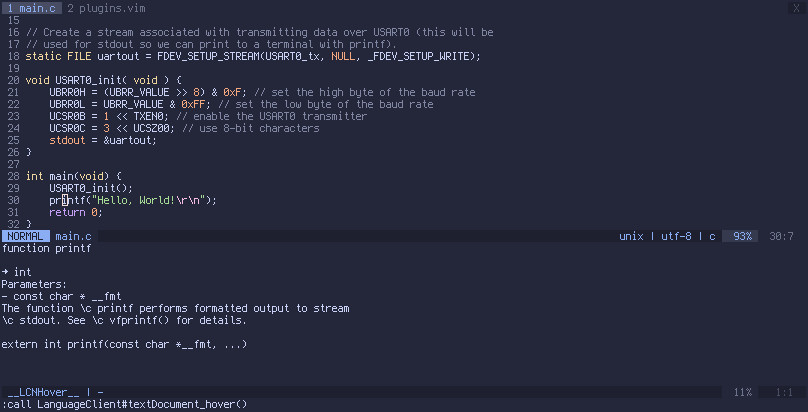Click the NORMAL mode indicator
Image resolution: width=808 pixels, height=412 pixels.
click(x=25, y=236)
